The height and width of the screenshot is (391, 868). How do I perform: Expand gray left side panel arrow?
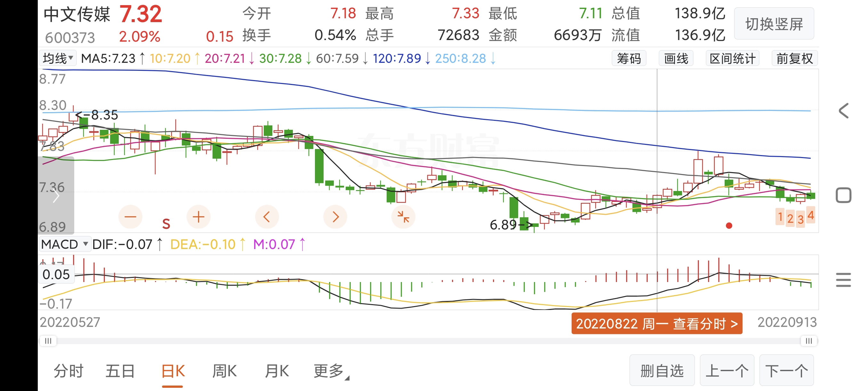pyautogui.click(x=56, y=196)
